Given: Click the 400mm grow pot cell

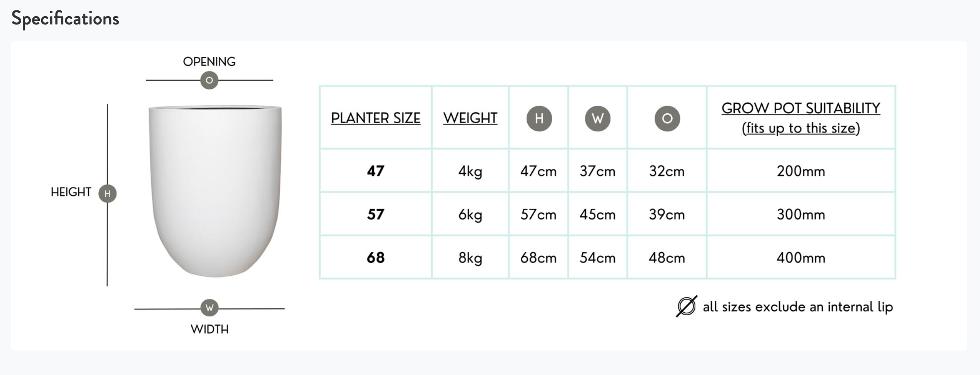Looking at the screenshot, I should 801,258.
